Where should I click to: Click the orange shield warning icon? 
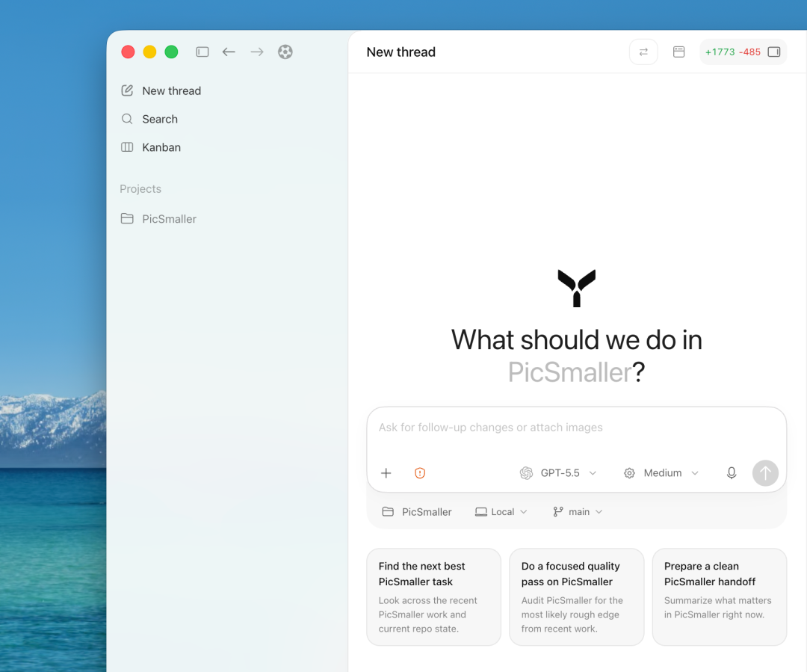tap(420, 472)
